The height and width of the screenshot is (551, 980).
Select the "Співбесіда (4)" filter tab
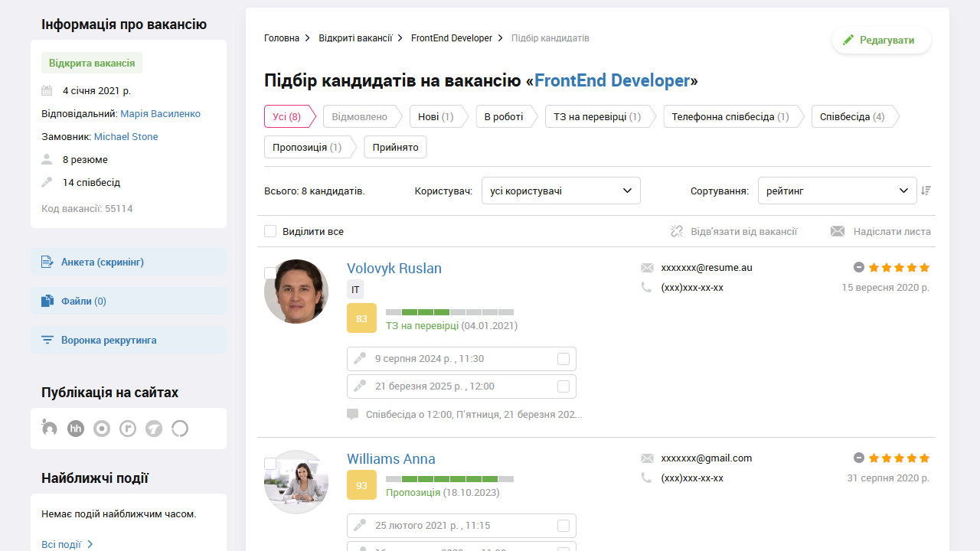tap(852, 116)
